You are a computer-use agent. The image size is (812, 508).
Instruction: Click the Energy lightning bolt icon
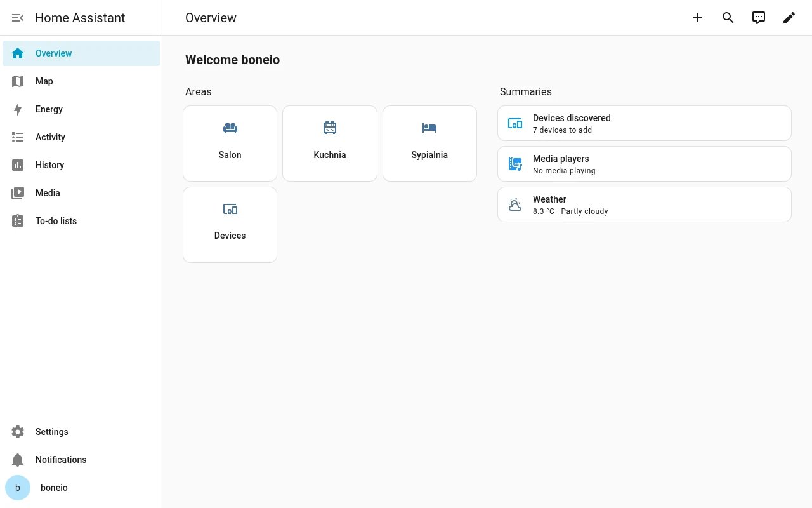(18, 109)
